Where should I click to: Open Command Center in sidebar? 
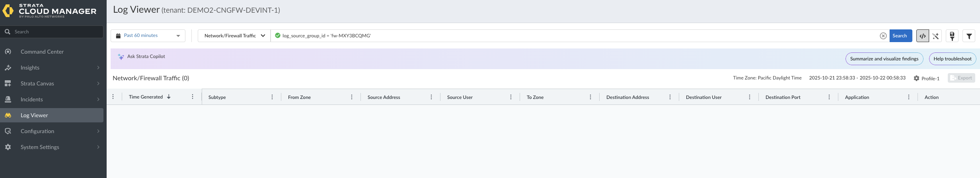[42, 52]
